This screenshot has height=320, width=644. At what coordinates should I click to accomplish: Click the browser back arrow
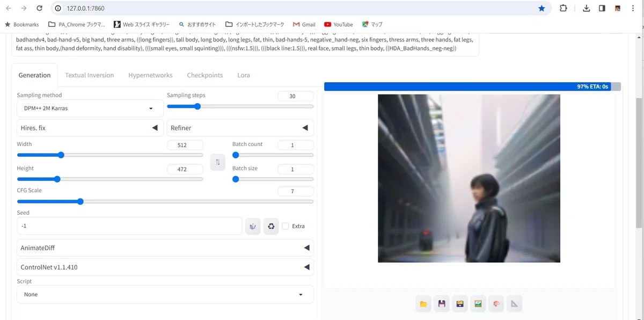9,8
